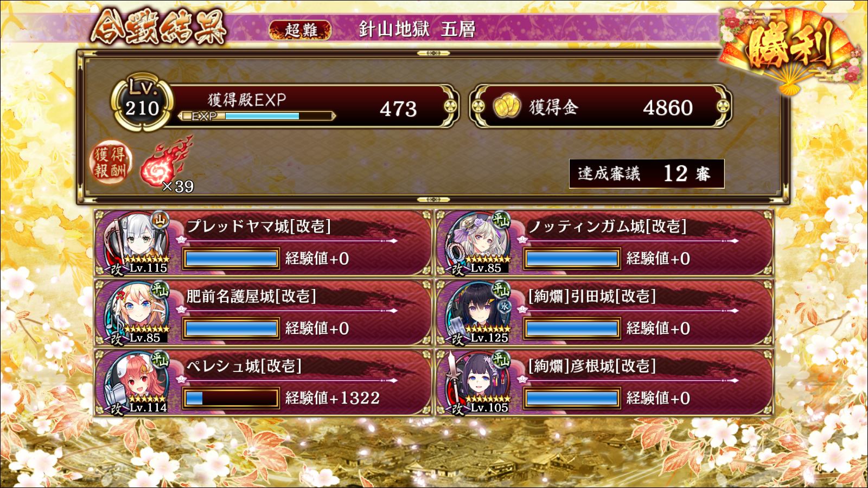Click the 獲得金 4860 panel
Screen dimensions: 868x488
tap(601, 106)
